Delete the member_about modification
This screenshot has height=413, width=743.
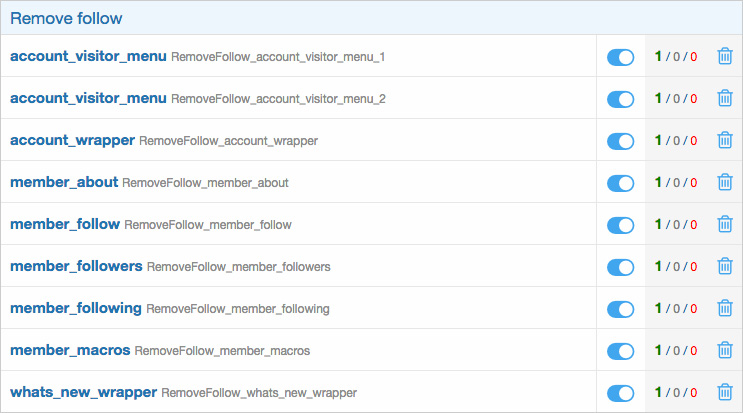coord(725,183)
